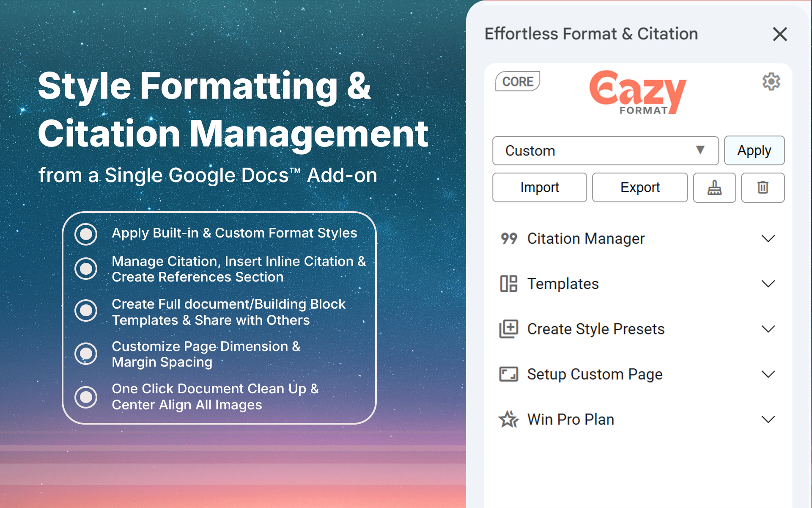Select the Customize Page Dimension radio button

pos(86,353)
